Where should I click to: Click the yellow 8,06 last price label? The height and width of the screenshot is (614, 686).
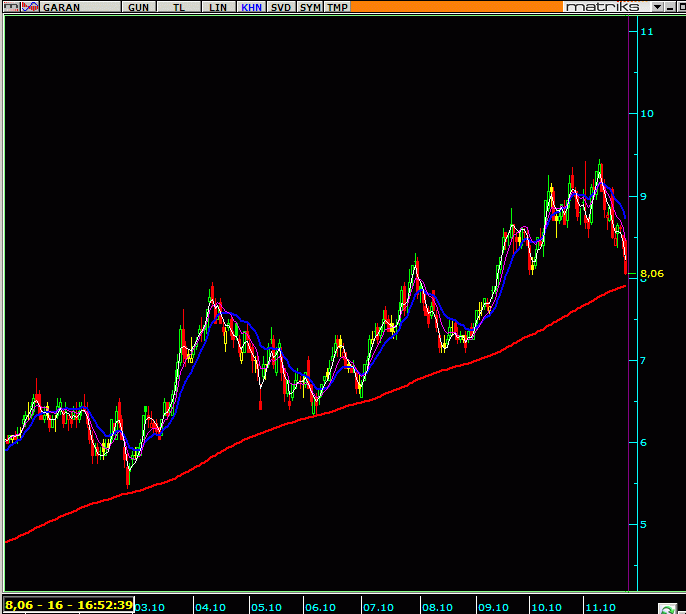point(652,273)
